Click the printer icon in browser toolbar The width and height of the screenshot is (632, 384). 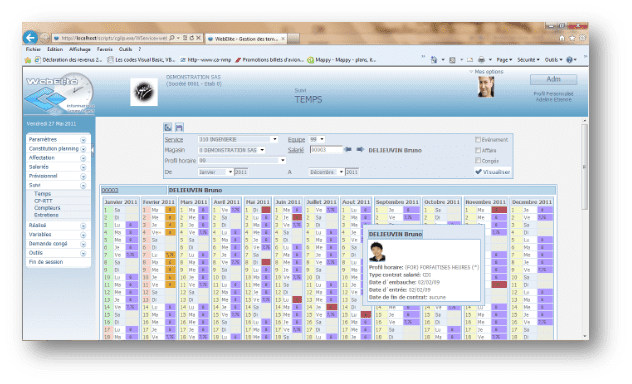[481, 60]
